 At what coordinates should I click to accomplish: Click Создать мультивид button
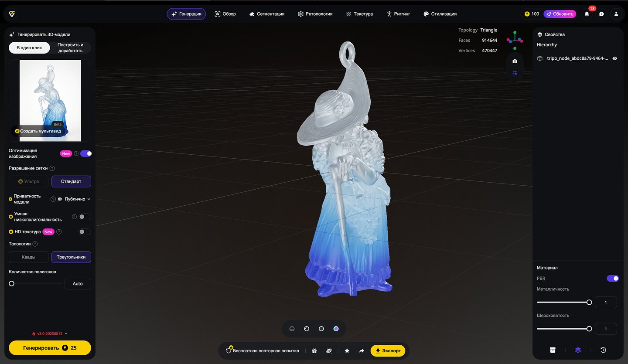click(38, 131)
